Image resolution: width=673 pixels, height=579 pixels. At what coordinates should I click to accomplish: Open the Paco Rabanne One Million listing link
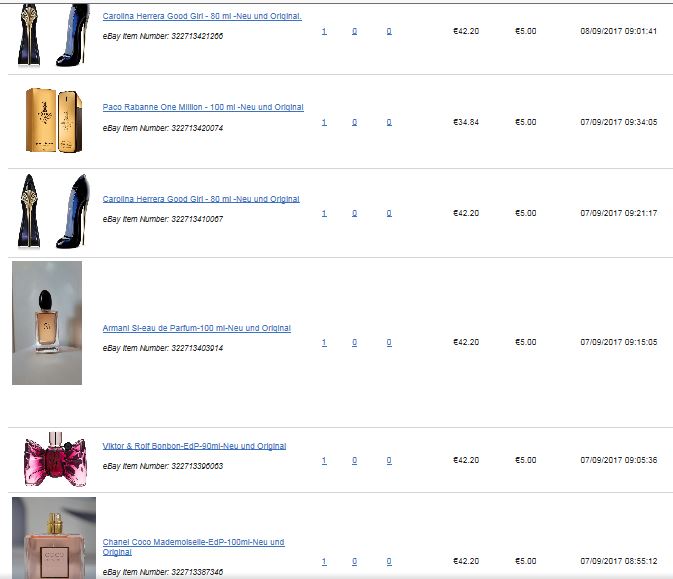click(203, 107)
